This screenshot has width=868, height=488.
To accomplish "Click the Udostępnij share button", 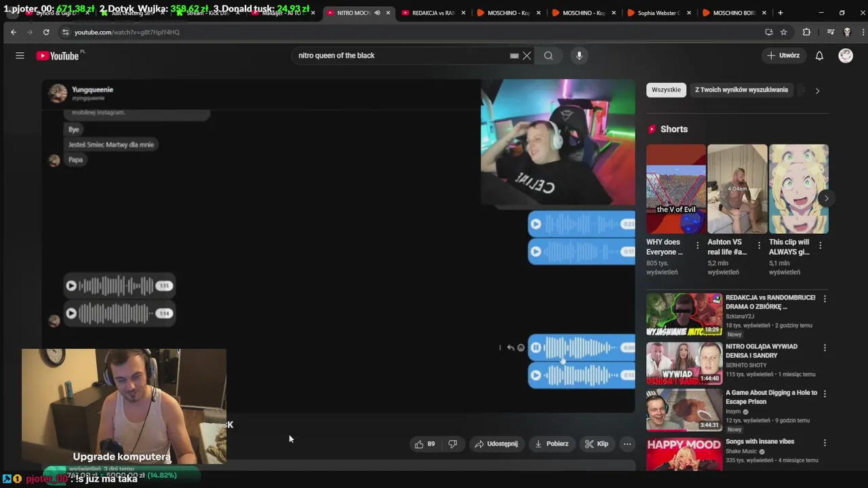I will (496, 444).
